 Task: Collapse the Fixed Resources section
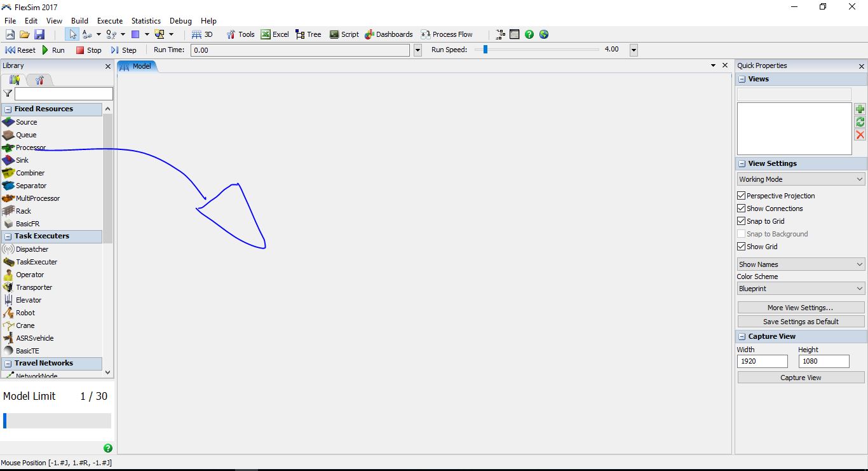click(x=8, y=109)
